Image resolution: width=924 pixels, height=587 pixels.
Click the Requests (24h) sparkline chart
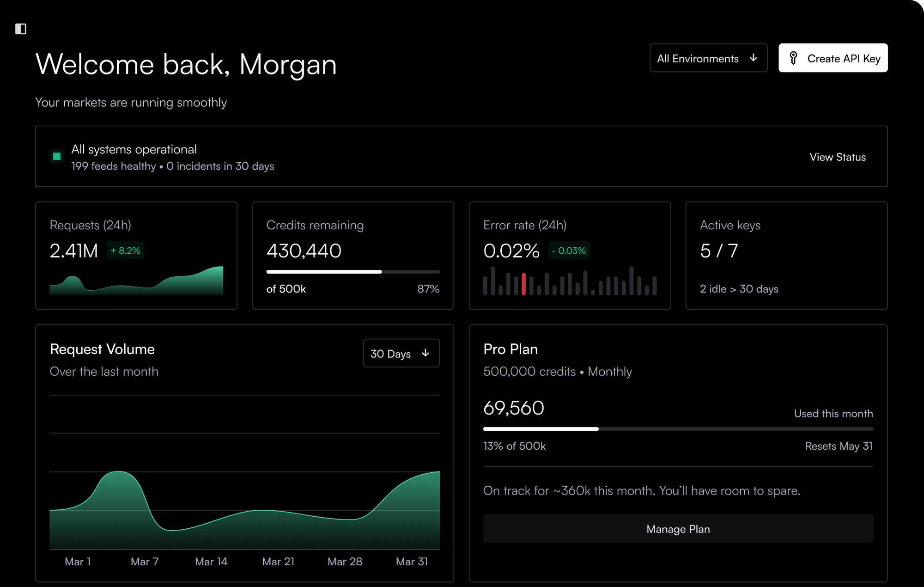coord(136,281)
